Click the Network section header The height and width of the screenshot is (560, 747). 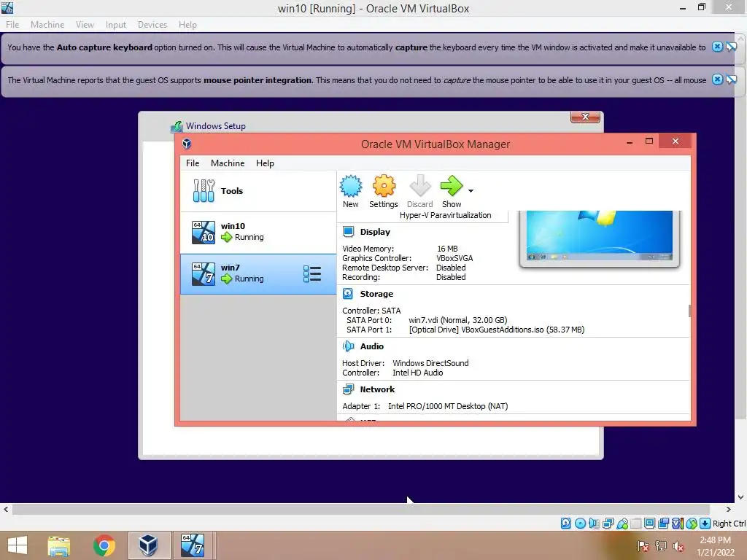[377, 389]
